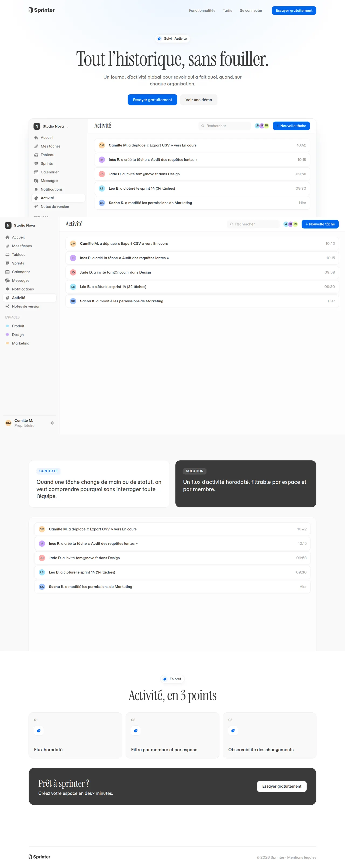Click the En bref badge icon

165,679
